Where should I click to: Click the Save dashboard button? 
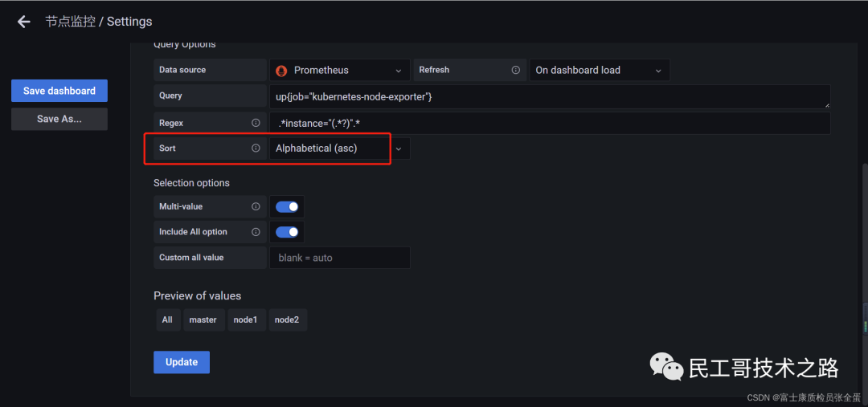(x=59, y=91)
